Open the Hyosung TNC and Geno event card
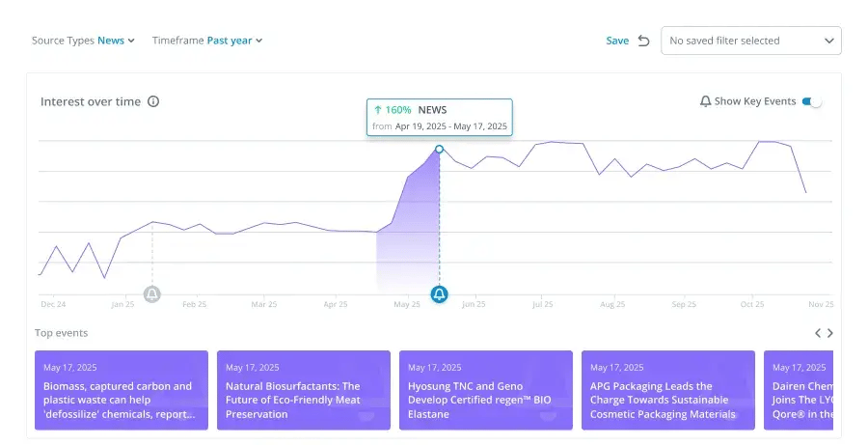 [486, 390]
